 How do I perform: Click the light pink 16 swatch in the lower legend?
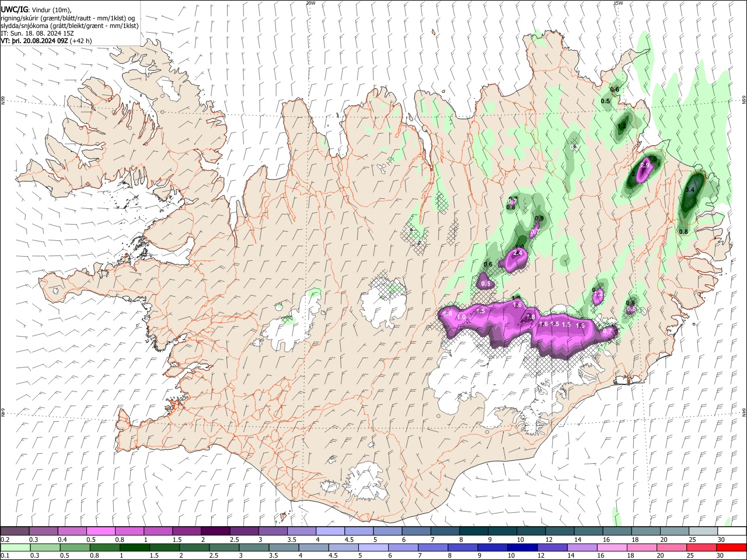(611, 547)
